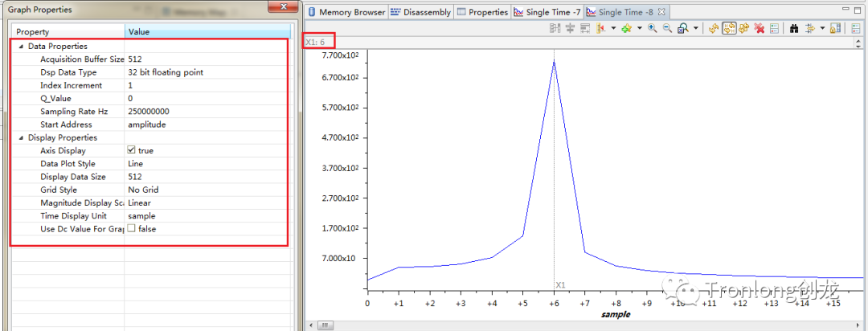Collapse the Data Properties group

(x=21, y=47)
